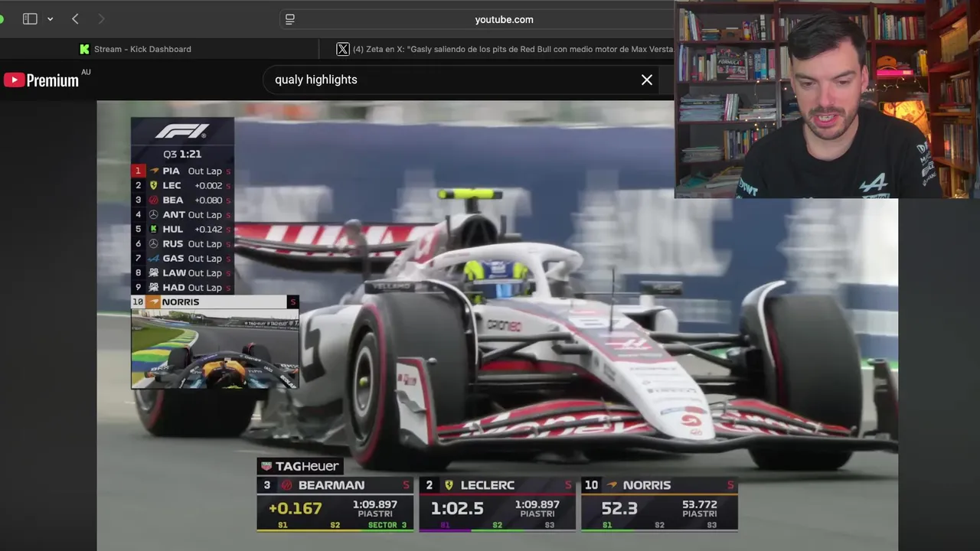The width and height of the screenshot is (980, 551).
Task: Click the BEA +0.080 row
Action: (182, 201)
